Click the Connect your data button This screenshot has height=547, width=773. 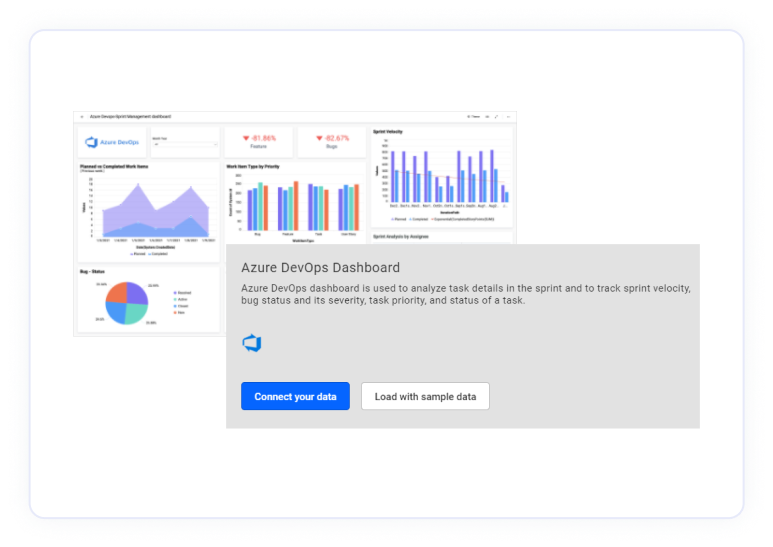point(295,396)
